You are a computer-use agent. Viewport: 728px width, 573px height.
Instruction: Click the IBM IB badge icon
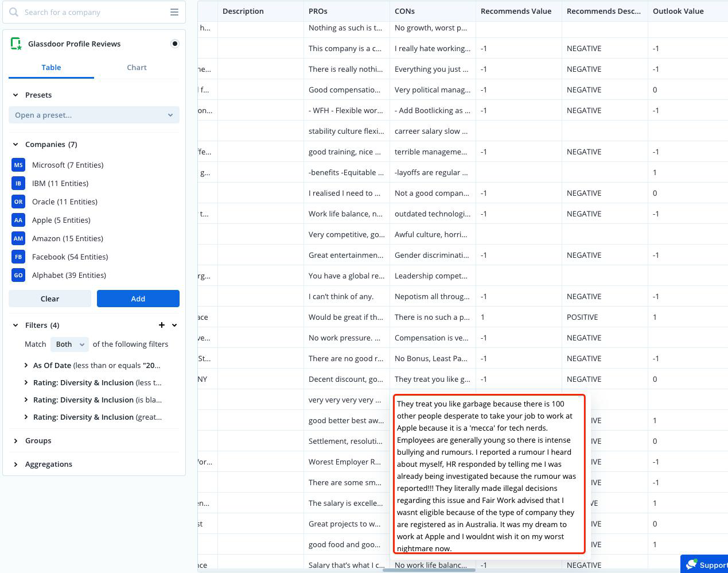pyautogui.click(x=18, y=183)
